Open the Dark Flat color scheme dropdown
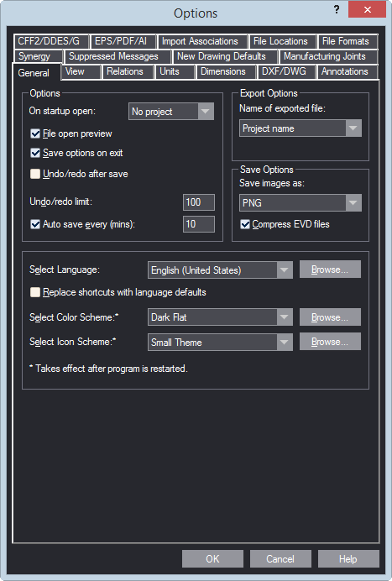392x581 pixels. 220,317
